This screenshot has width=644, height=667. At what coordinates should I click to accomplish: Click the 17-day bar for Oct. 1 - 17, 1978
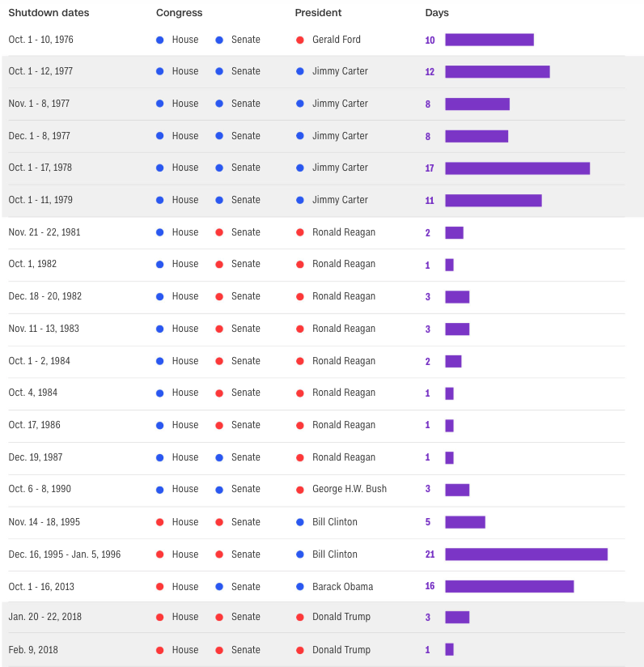(x=517, y=168)
